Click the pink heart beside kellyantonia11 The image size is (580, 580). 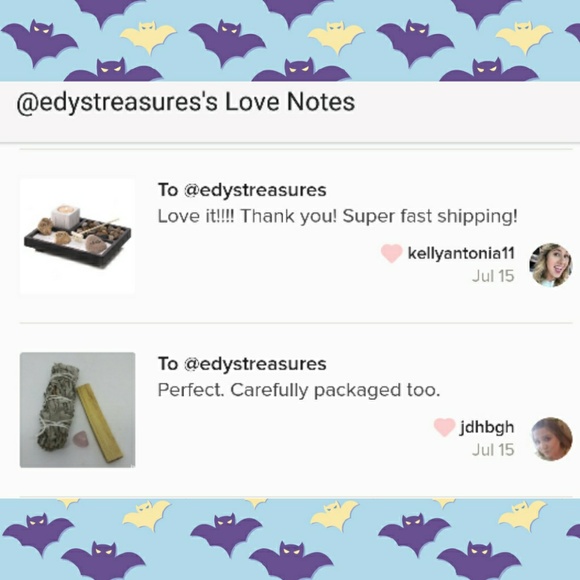point(391,253)
